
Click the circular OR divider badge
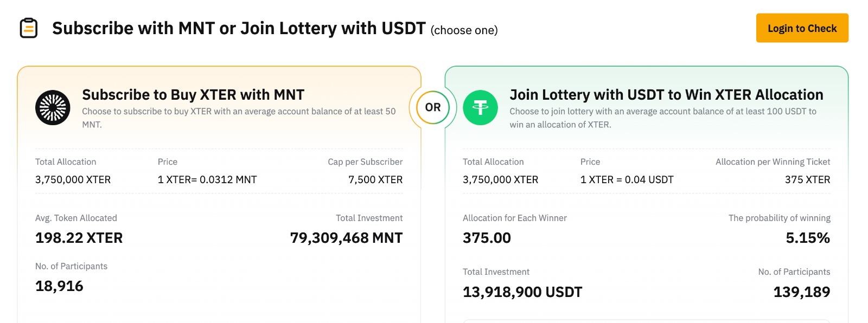[433, 107]
